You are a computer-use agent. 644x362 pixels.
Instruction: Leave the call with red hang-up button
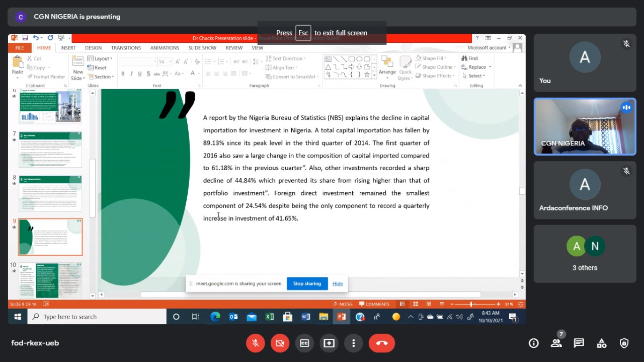pyautogui.click(x=381, y=343)
